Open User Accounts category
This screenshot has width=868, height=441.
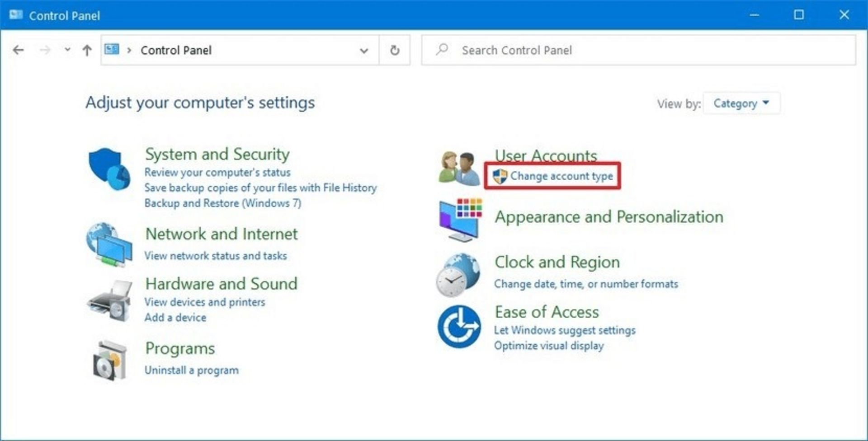pos(546,156)
